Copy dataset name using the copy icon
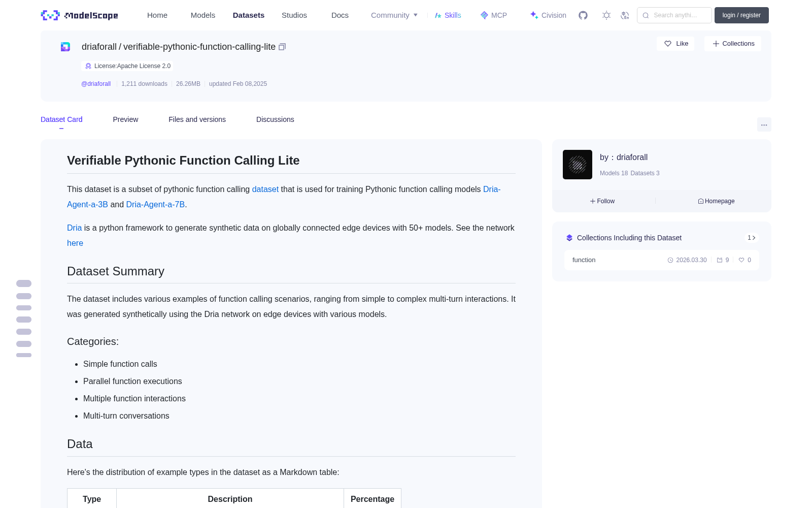This screenshot has width=812, height=508. click(282, 47)
